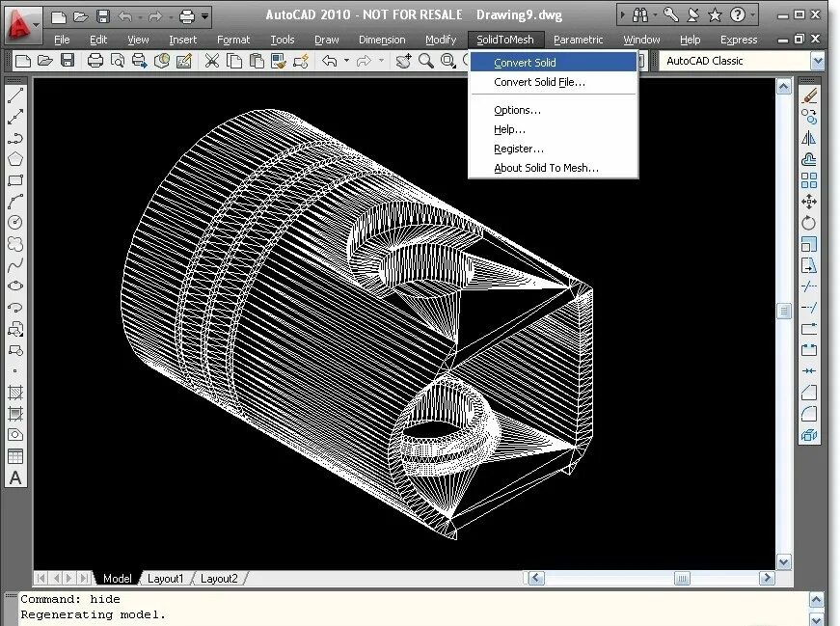This screenshot has height=626, width=840.
Task: Click the Help question mark icon
Action: [x=738, y=15]
